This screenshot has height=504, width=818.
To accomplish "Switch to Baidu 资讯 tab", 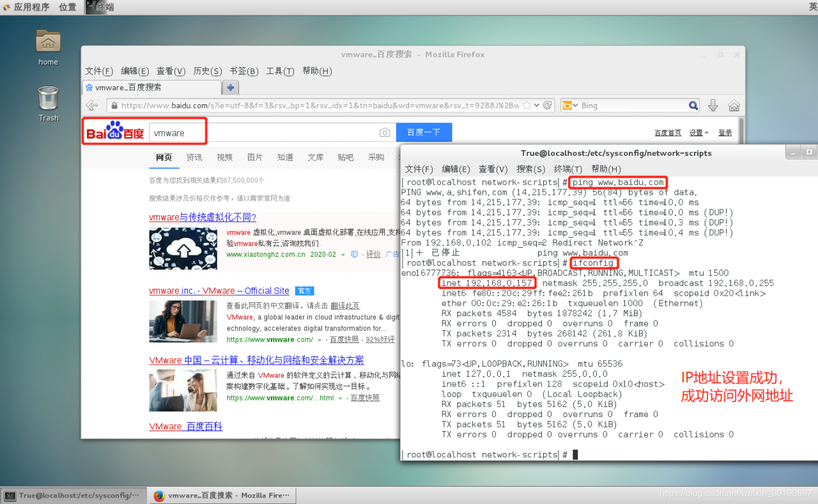I will coord(194,157).
